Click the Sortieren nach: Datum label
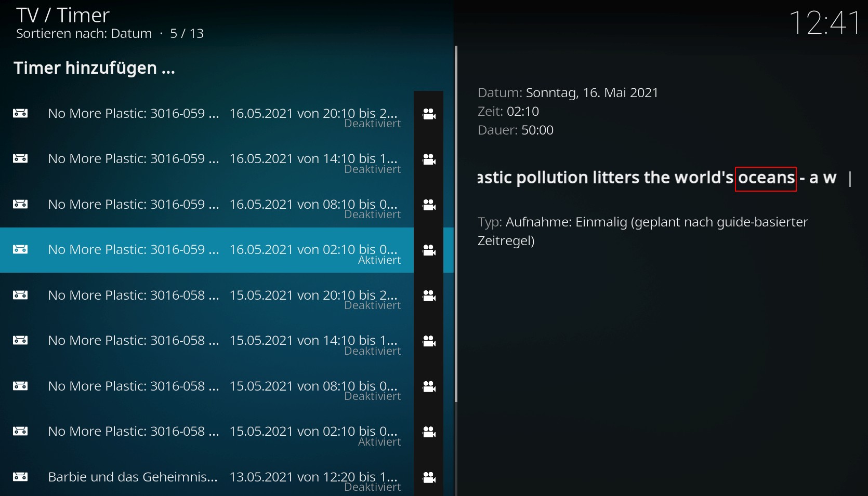Screen dimensions: 868x496 click(84, 34)
